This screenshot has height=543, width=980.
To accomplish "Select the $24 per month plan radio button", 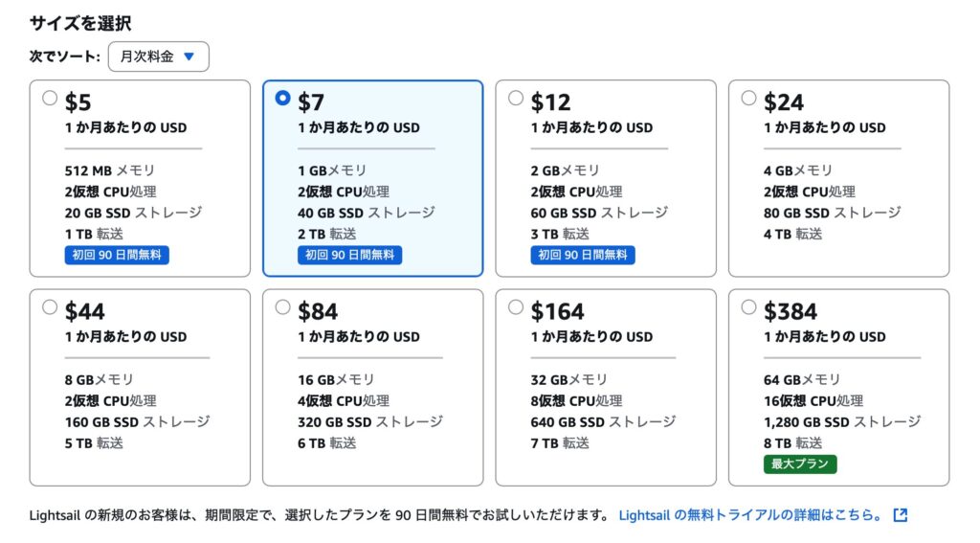I will coord(748,99).
